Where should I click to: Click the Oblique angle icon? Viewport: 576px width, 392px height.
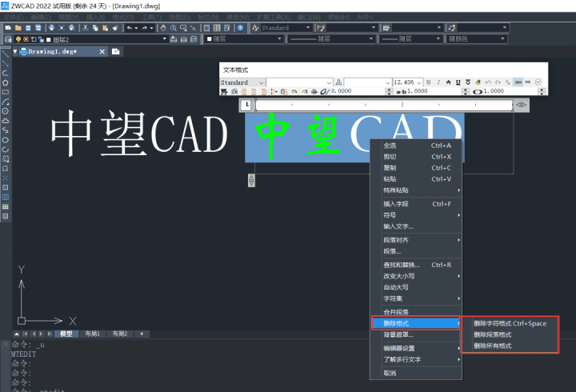(x=324, y=91)
